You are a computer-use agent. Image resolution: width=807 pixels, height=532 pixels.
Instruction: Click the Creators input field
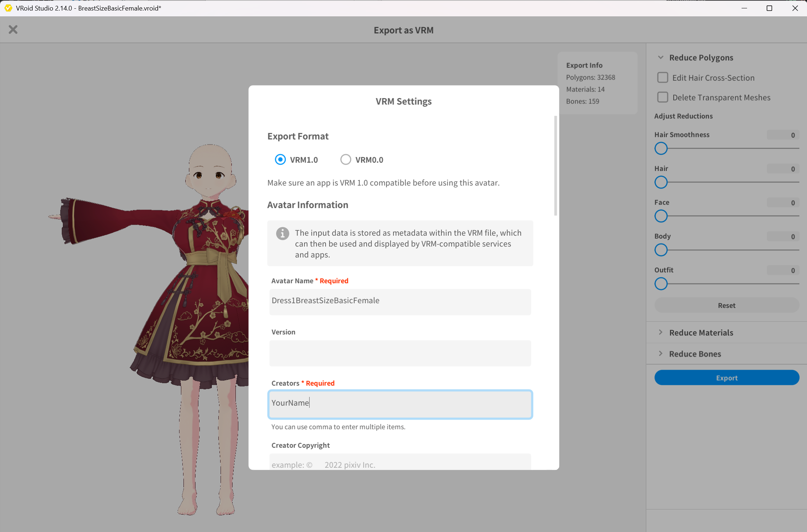[x=400, y=404]
